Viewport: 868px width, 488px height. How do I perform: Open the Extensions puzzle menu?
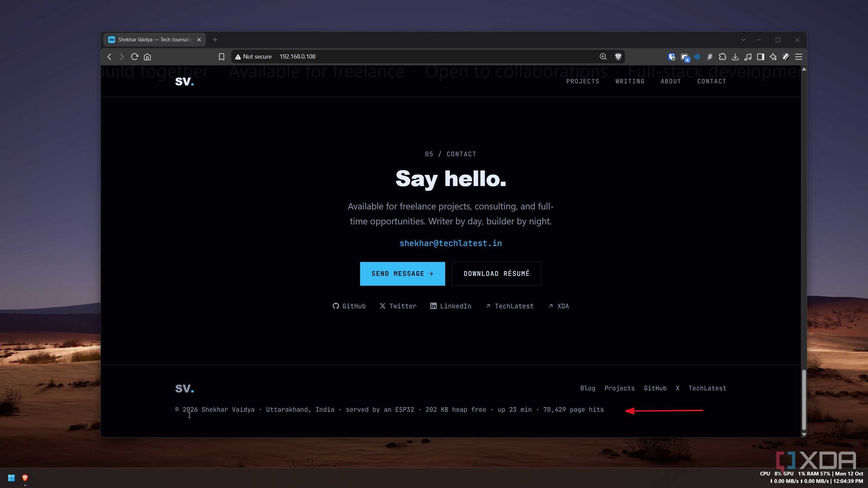pyautogui.click(x=723, y=57)
